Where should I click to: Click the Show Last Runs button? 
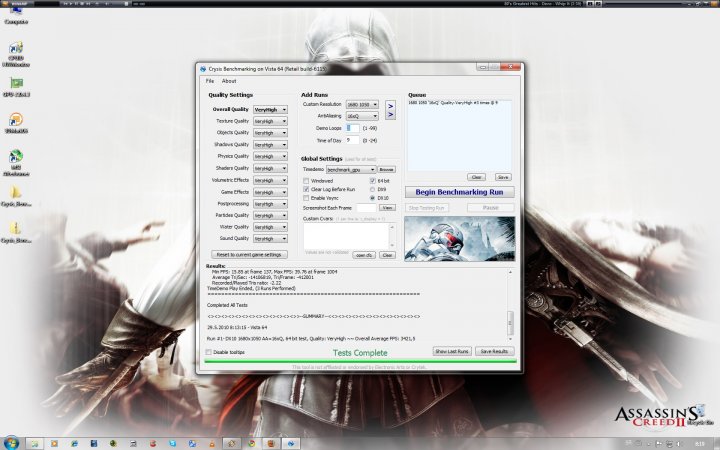452,351
